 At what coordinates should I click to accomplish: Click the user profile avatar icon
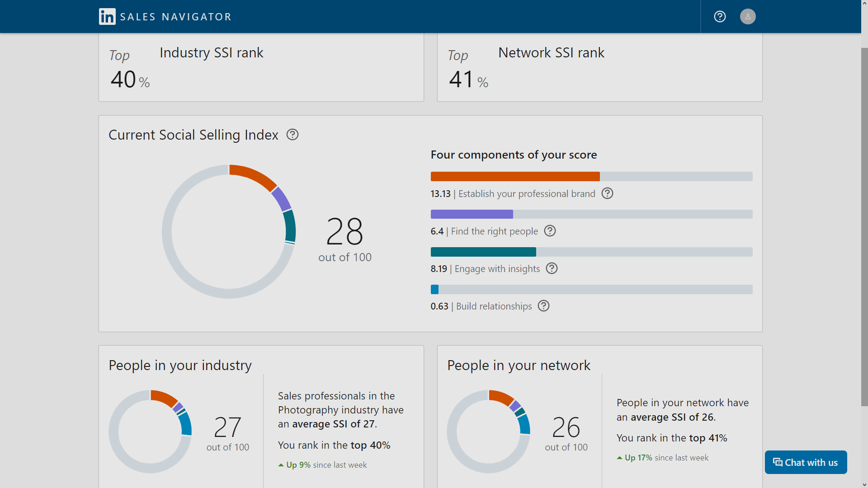[x=748, y=16]
